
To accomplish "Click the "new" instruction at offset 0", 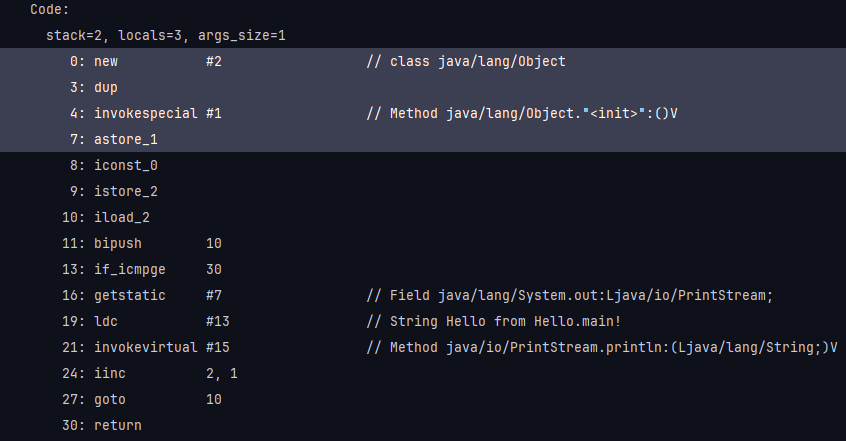I will coord(106,62).
